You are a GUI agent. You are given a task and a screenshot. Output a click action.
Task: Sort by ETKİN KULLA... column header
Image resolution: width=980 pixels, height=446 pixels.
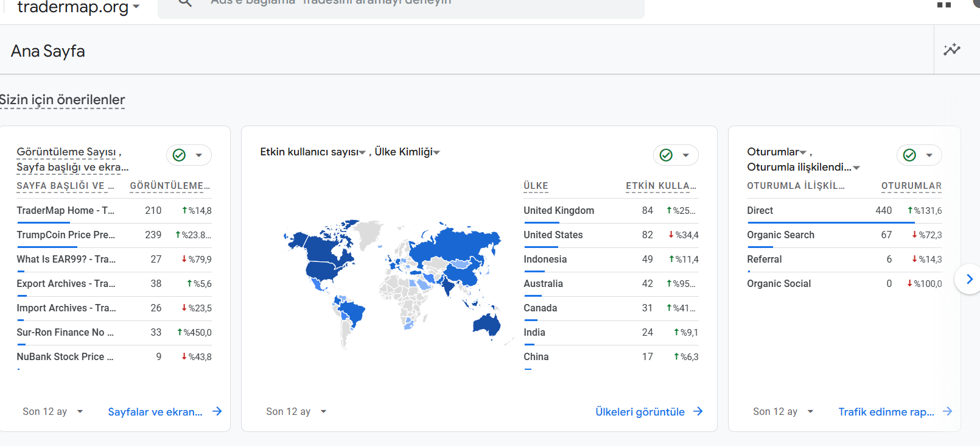click(x=661, y=186)
